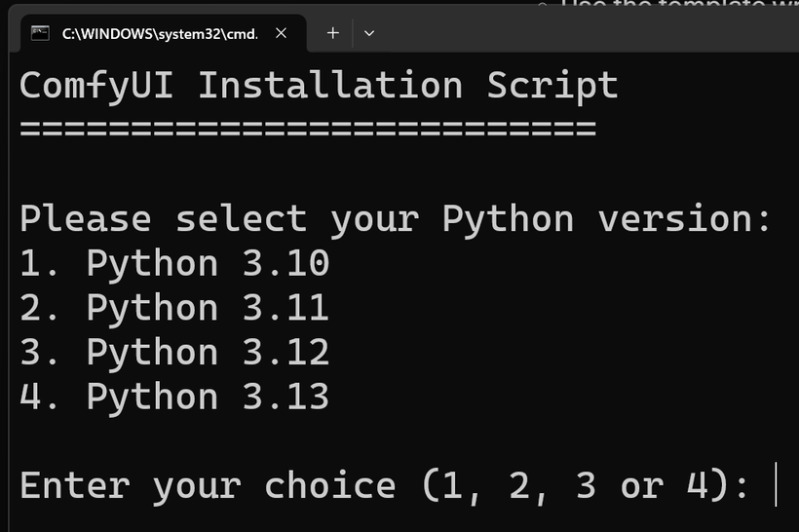Image resolution: width=799 pixels, height=532 pixels.
Task: Open a new terminal tab with plus
Action: click(x=332, y=33)
